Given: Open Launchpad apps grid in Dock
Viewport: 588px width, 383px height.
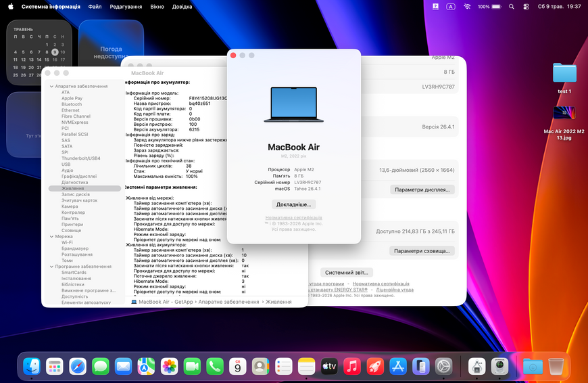Looking at the screenshot, I should (x=55, y=366).
